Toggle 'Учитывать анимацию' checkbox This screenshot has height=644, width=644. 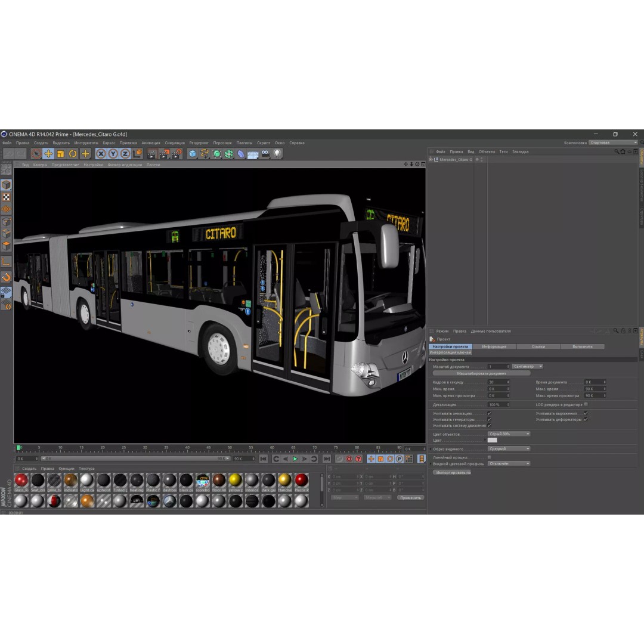tap(489, 413)
